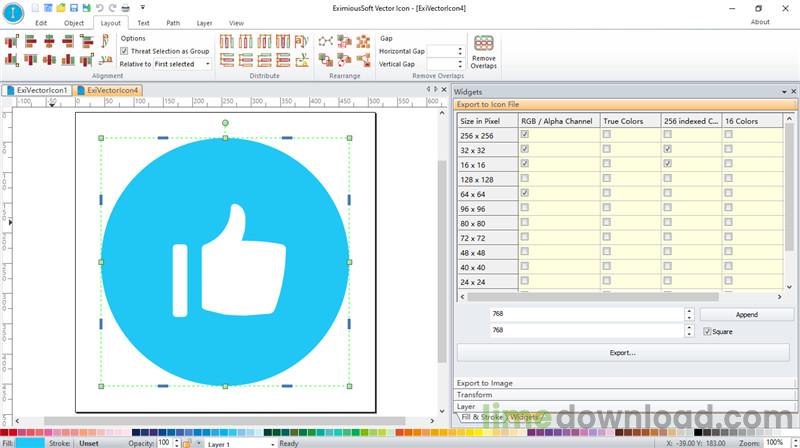Align left edges of selected objects
Screen dimensions: 800x448
click(x=31, y=41)
